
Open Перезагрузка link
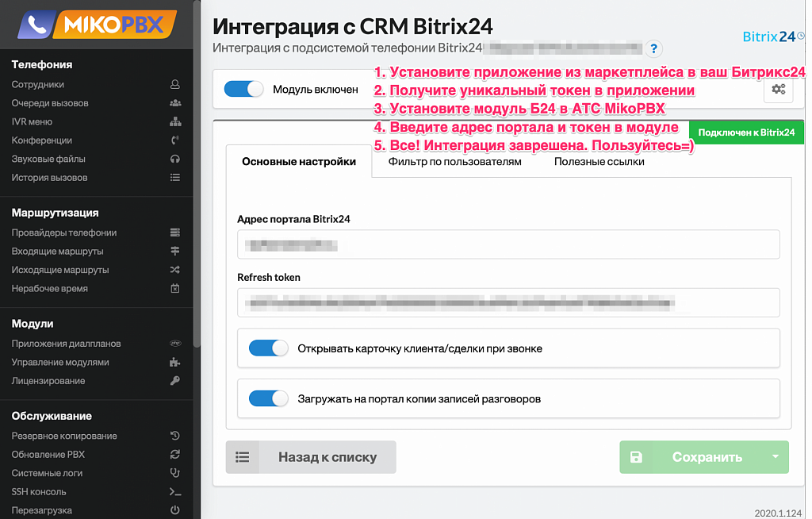pyautogui.click(x=41, y=510)
